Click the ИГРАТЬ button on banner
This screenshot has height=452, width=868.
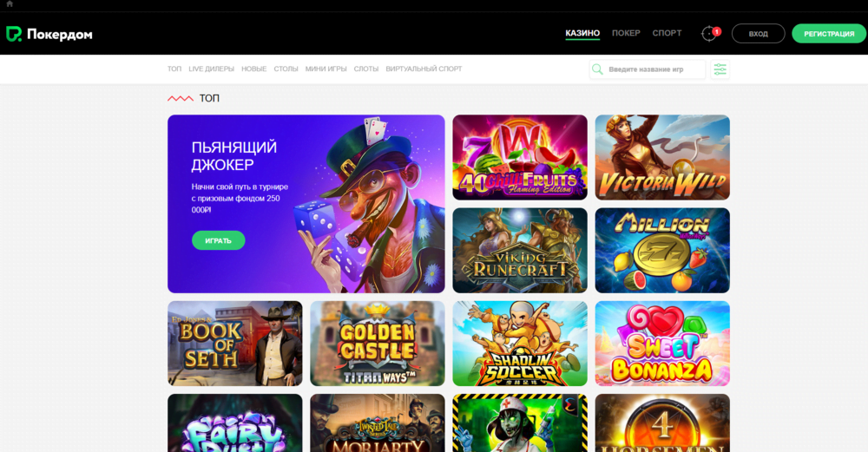click(218, 240)
